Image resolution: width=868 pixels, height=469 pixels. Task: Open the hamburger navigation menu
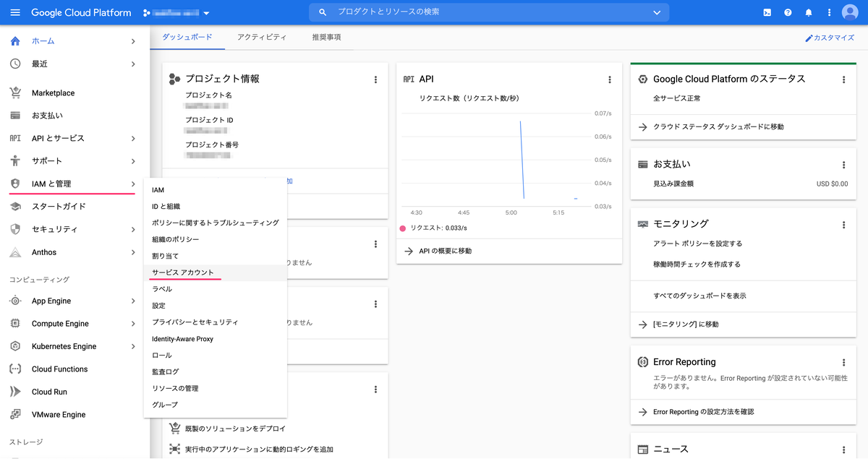(x=15, y=12)
